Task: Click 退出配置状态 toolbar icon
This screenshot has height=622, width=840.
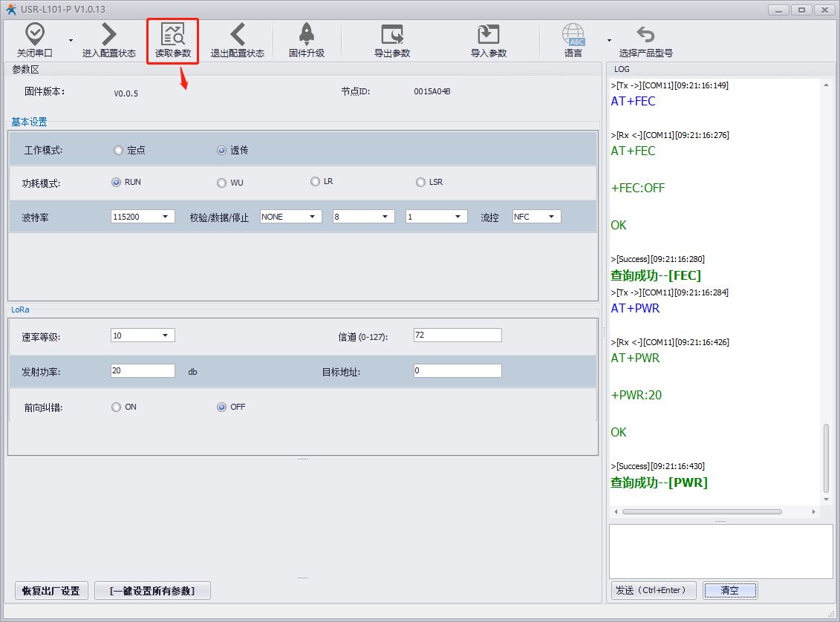Action: tap(238, 34)
